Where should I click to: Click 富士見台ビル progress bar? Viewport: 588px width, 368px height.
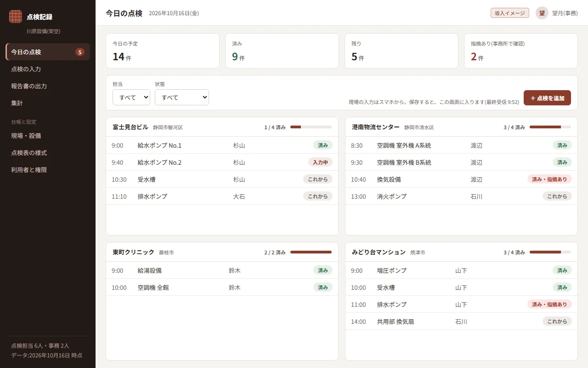pyautogui.click(x=311, y=127)
